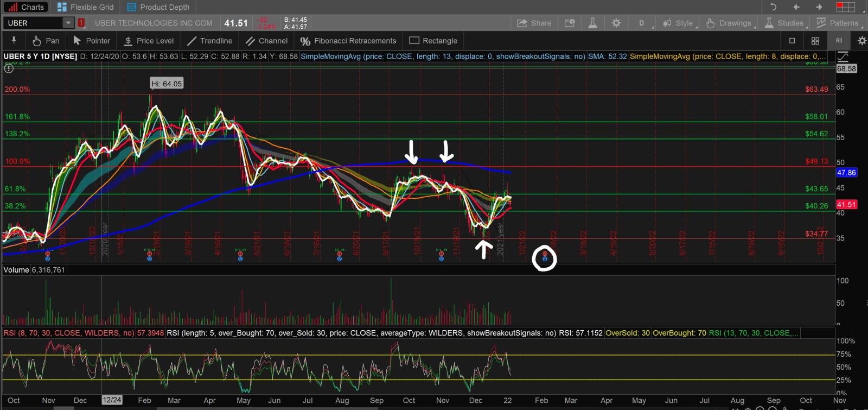The image size is (868, 410).
Task: Click the four-square grid view icon
Action: (815, 41)
